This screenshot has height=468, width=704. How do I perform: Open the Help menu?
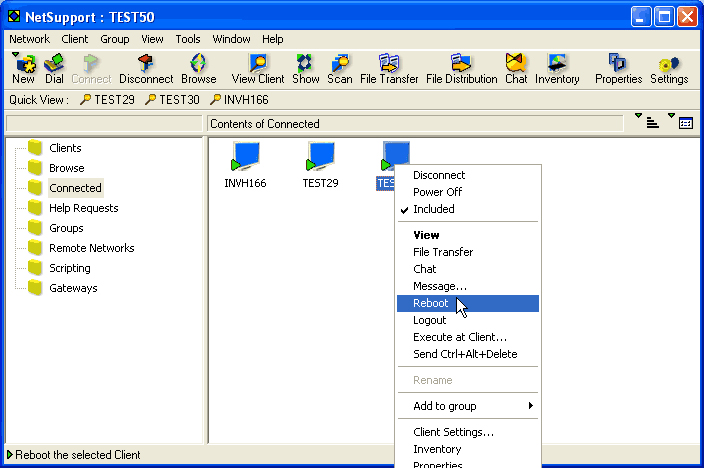point(273,39)
